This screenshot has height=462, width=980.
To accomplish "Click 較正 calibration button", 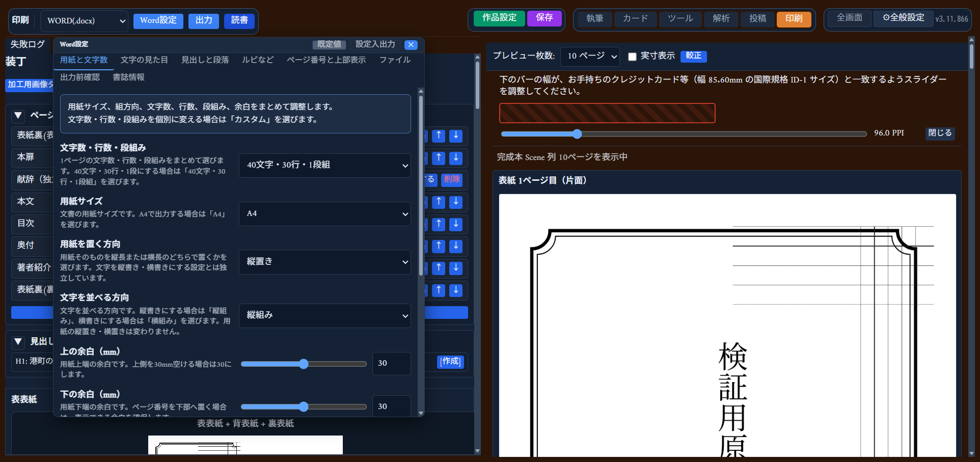I will [694, 56].
